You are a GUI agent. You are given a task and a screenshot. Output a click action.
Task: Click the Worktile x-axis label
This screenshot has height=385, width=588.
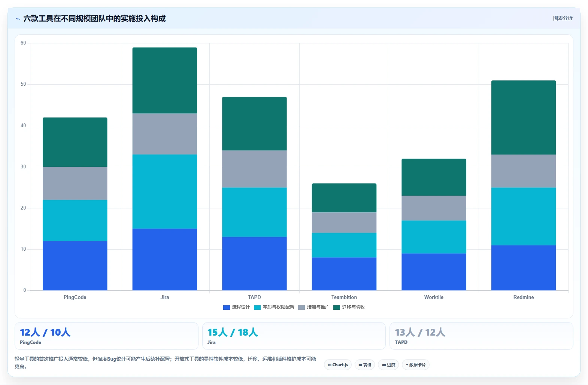tap(434, 297)
